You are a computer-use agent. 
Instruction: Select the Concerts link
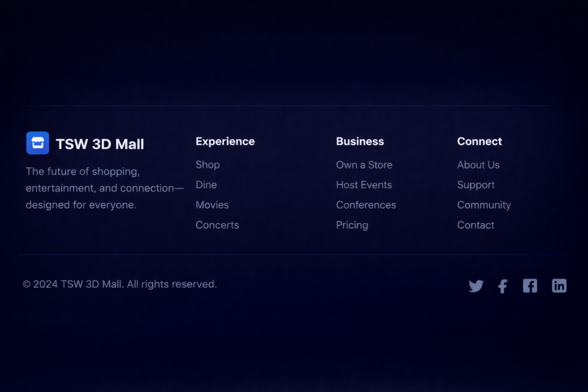click(217, 225)
